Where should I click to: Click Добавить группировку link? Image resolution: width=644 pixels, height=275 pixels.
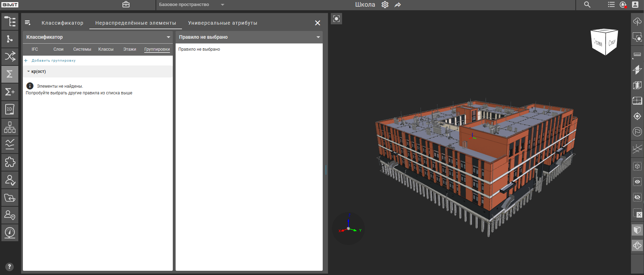[x=53, y=61]
